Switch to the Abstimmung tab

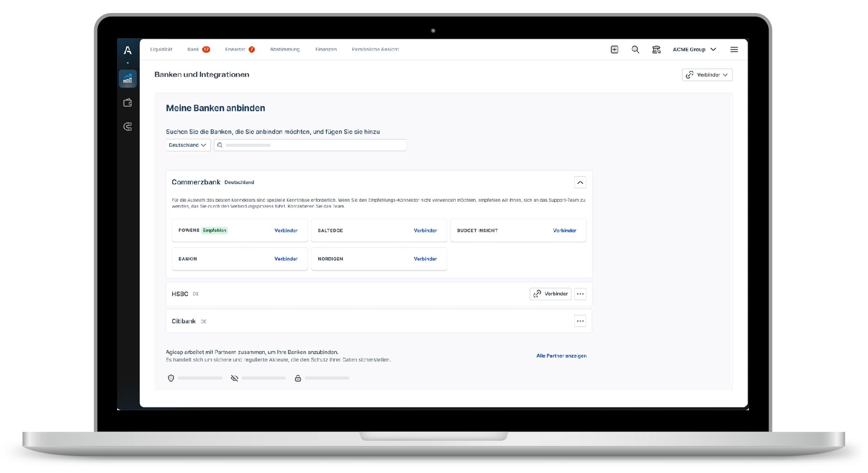point(285,49)
